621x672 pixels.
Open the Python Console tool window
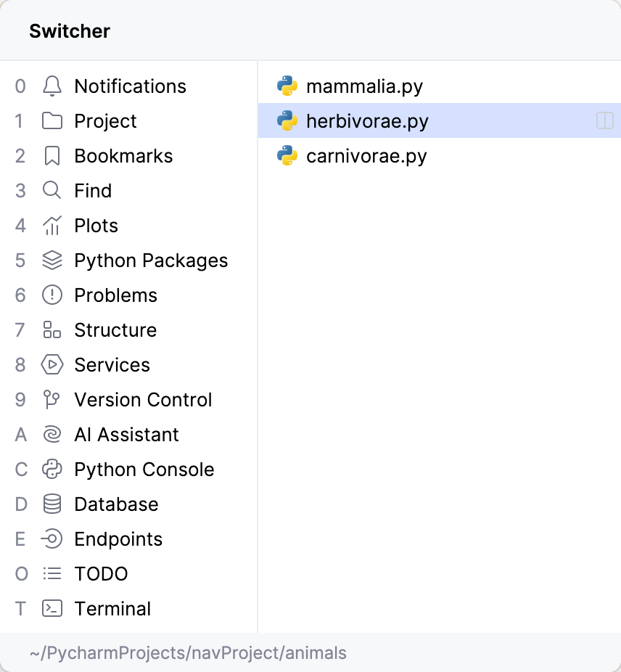(x=144, y=470)
